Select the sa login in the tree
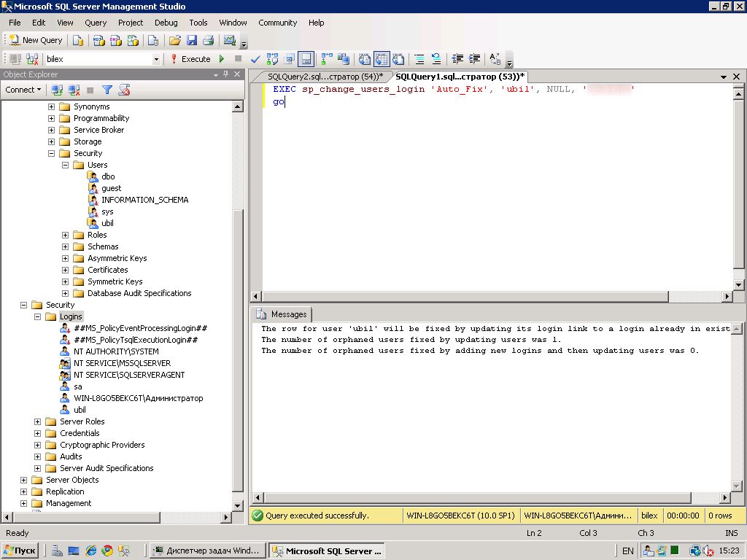The height and width of the screenshot is (560, 747). [x=77, y=386]
